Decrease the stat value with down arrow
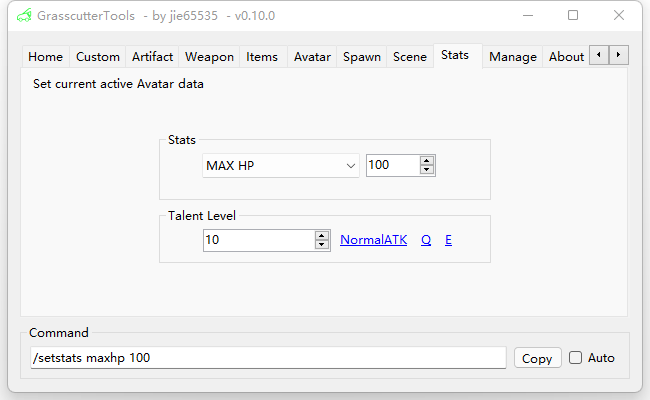The image size is (650, 400). (x=427, y=170)
